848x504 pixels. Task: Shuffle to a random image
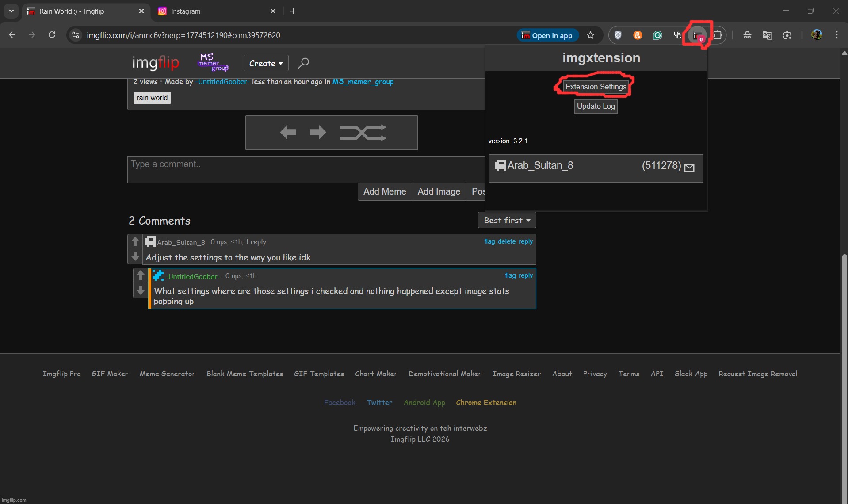pos(363,132)
